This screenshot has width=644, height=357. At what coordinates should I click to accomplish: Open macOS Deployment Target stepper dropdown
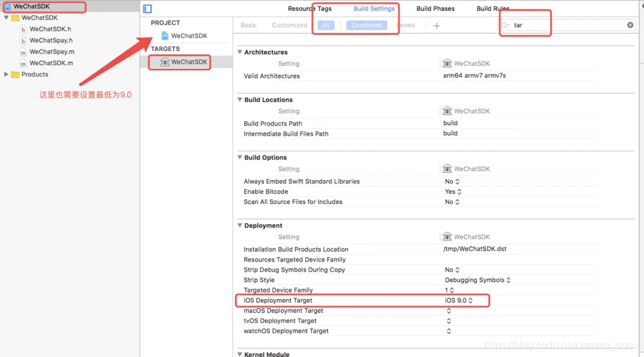pyautogui.click(x=448, y=311)
